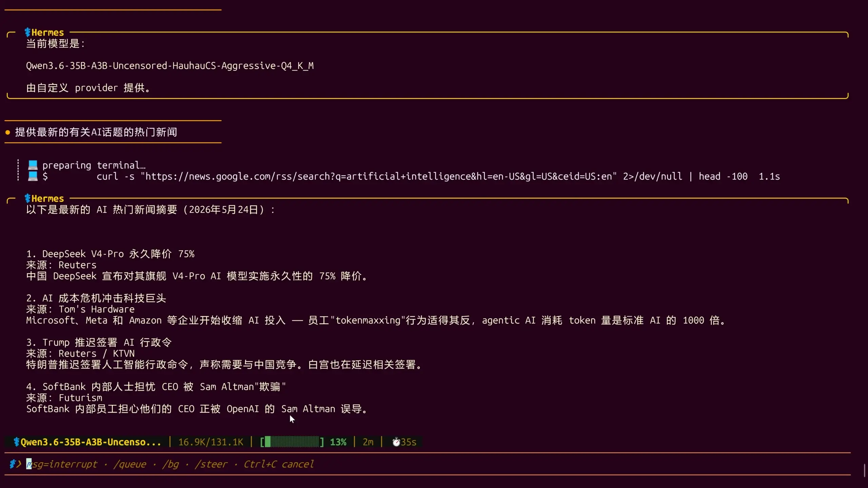Click the "13%" percentage in the status bar

pyautogui.click(x=338, y=442)
